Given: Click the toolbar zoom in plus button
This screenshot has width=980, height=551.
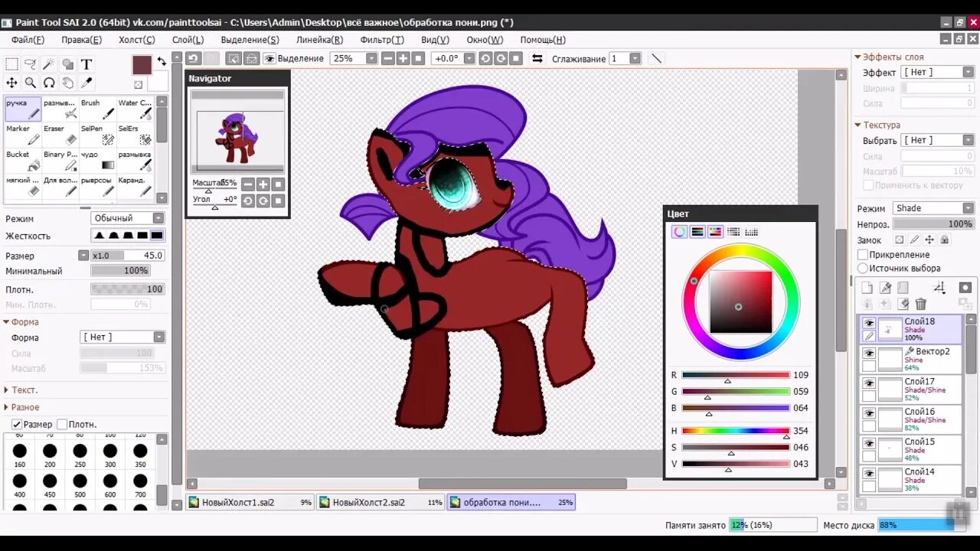Looking at the screenshot, I should click(403, 58).
